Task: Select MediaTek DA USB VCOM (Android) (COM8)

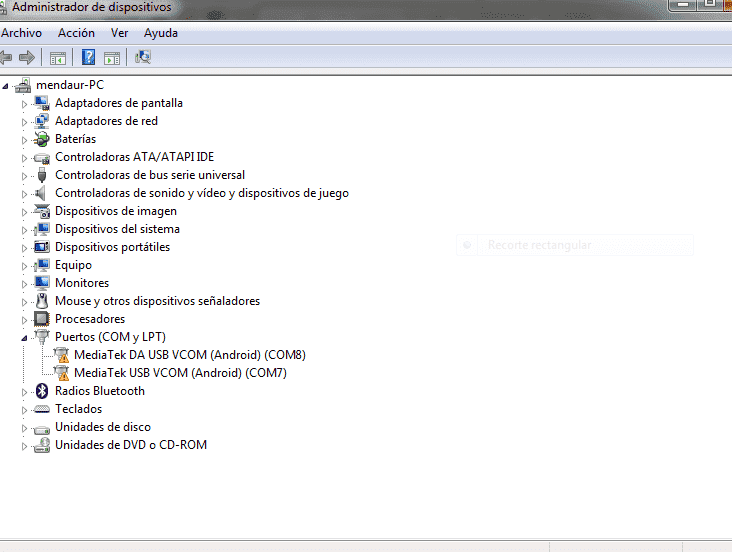Action: point(190,355)
